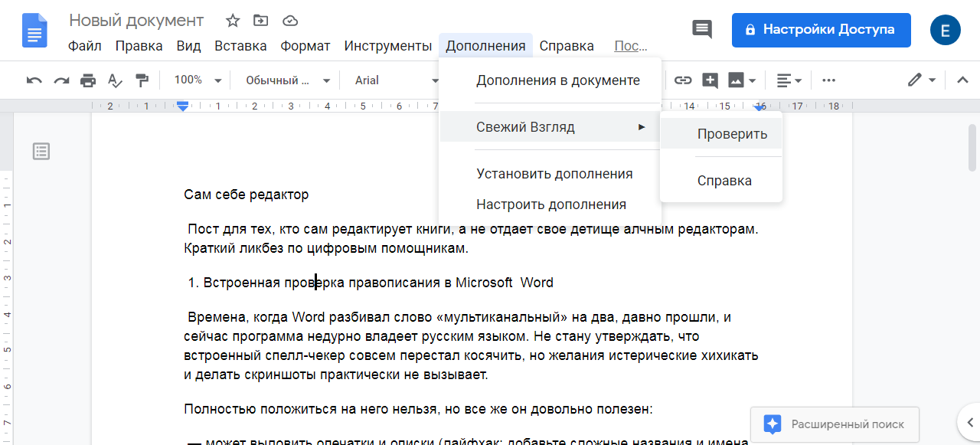This screenshot has height=445, width=980.
Task: Select the paint format tool
Action: click(x=142, y=80)
